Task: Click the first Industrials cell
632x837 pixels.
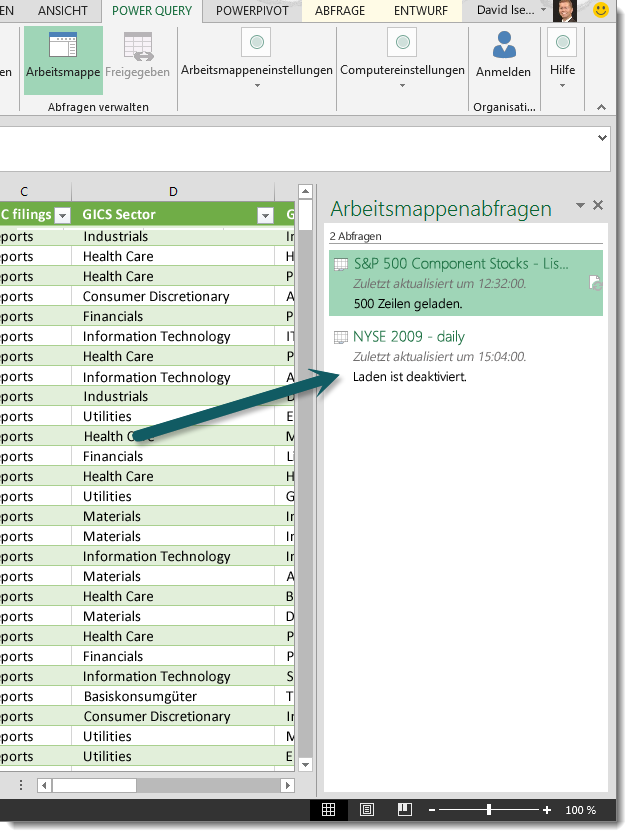Action: [x=173, y=236]
